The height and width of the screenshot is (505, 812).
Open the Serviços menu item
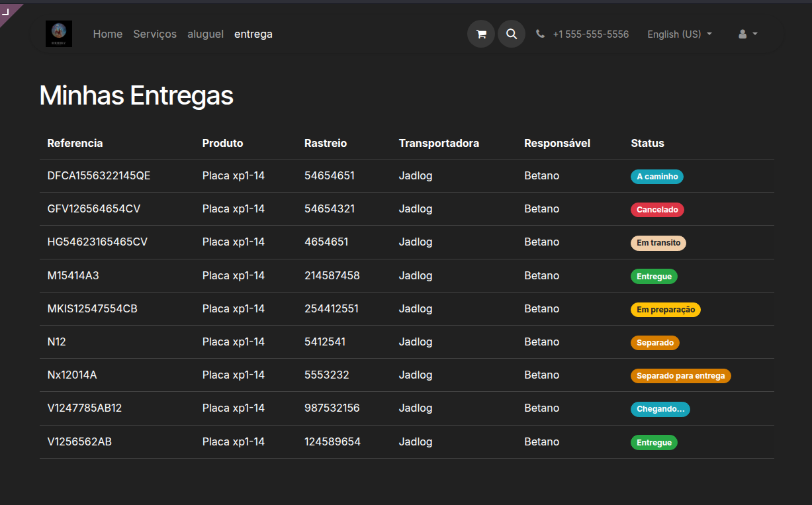tap(155, 34)
